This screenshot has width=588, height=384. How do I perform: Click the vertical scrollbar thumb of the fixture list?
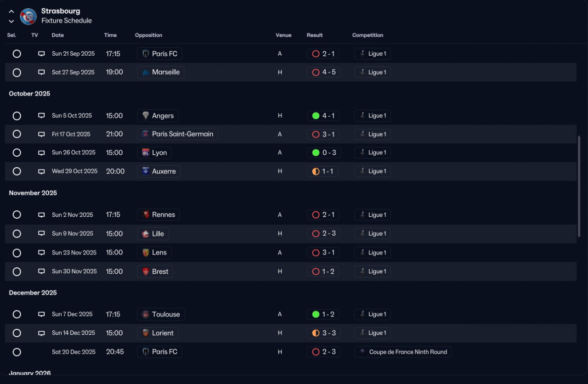579,186
